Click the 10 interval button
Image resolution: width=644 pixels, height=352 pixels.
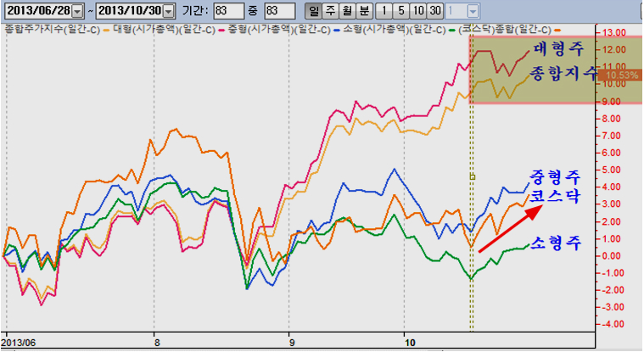click(417, 11)
